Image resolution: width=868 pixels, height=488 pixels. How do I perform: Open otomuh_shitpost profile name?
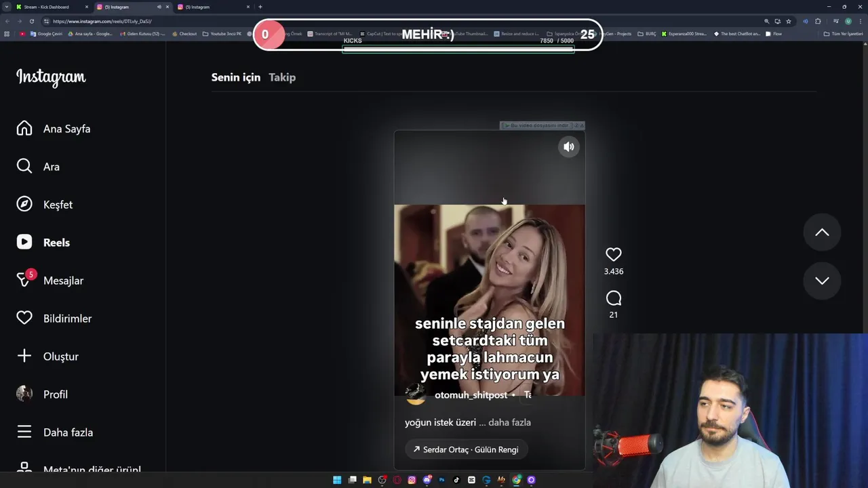(x=471, y=394)
